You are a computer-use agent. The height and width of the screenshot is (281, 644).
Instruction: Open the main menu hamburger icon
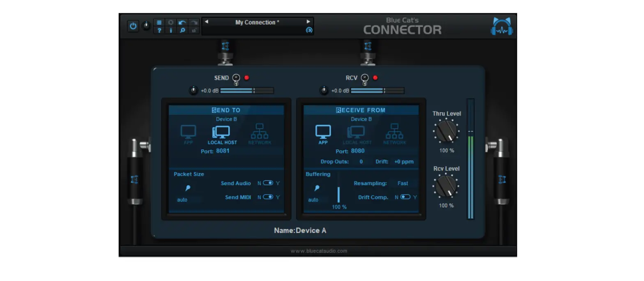tap(159, 22)
